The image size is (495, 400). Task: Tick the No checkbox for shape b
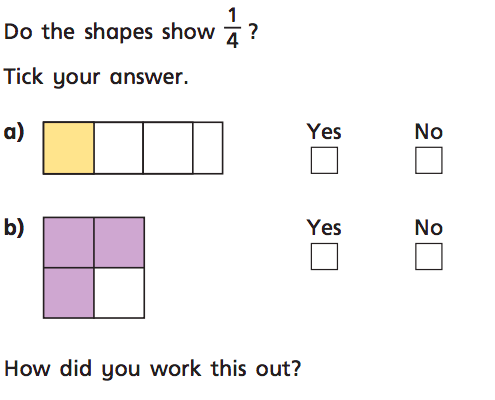pyautogui.click(x=429, y=256)
